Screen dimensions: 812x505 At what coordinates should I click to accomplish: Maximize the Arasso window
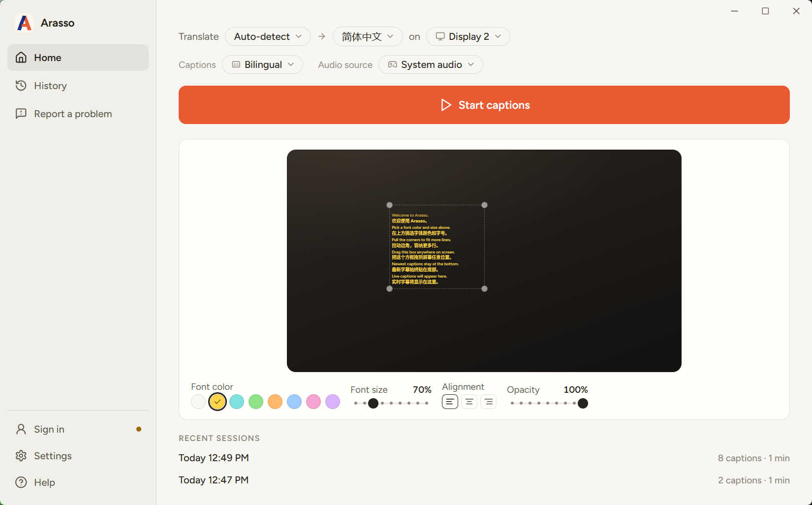[765, 11]
